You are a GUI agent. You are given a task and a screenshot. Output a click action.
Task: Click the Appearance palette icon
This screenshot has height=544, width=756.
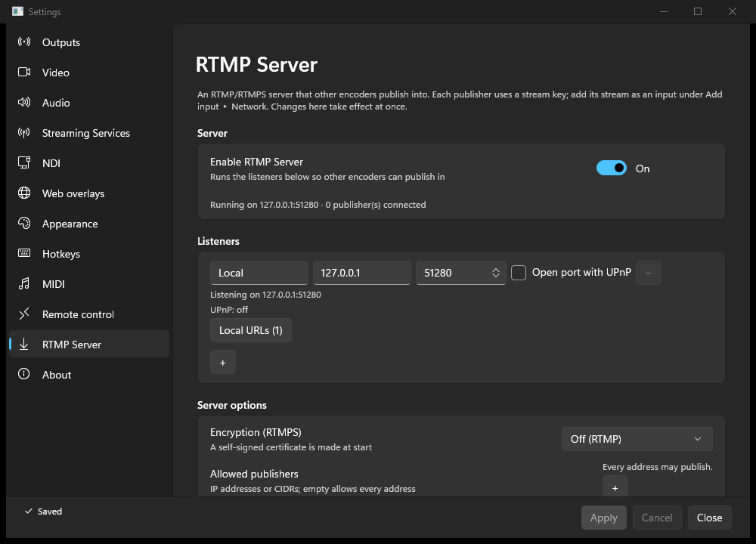point(24,223)
